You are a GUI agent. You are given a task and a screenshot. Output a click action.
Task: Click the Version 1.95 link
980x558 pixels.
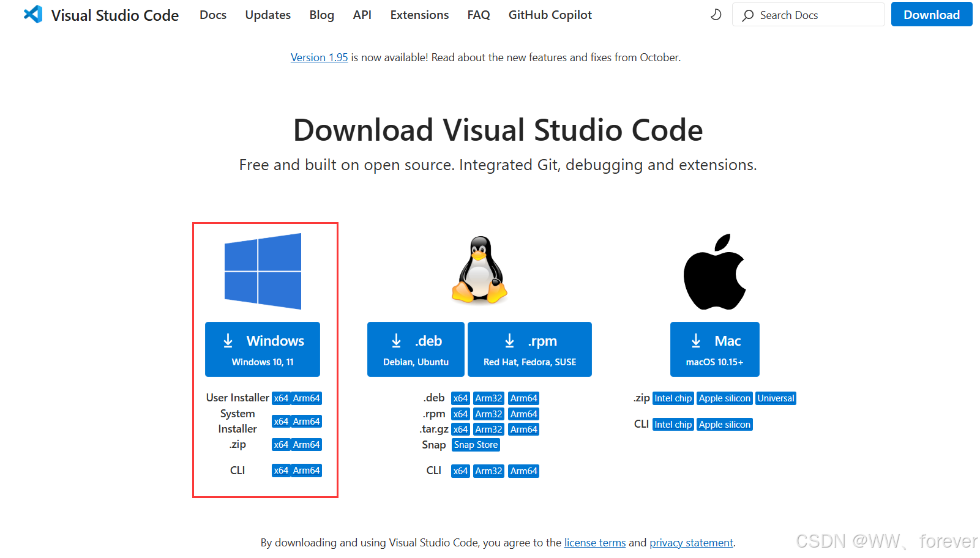click(x=319, y=58)
